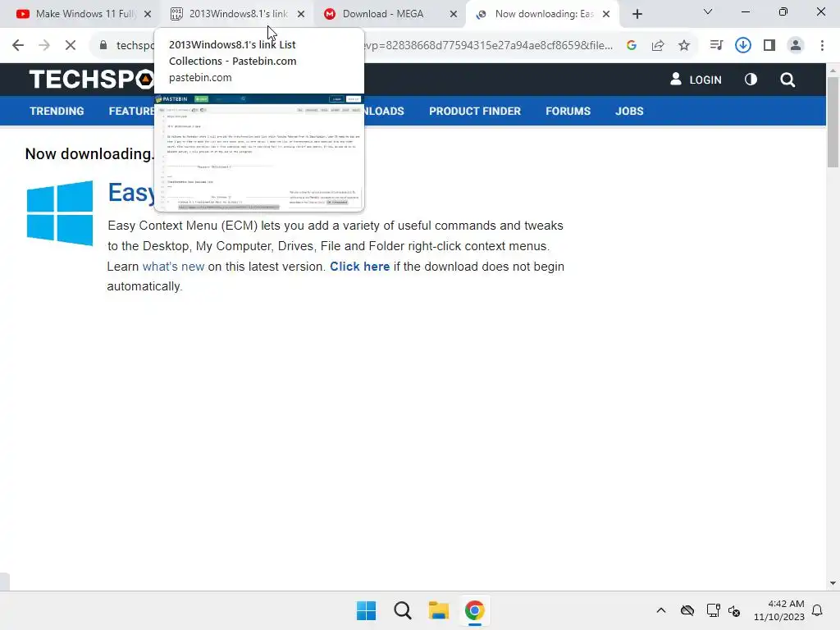
Task: Click the TechSpot logo
Action: tap(92, 80)
